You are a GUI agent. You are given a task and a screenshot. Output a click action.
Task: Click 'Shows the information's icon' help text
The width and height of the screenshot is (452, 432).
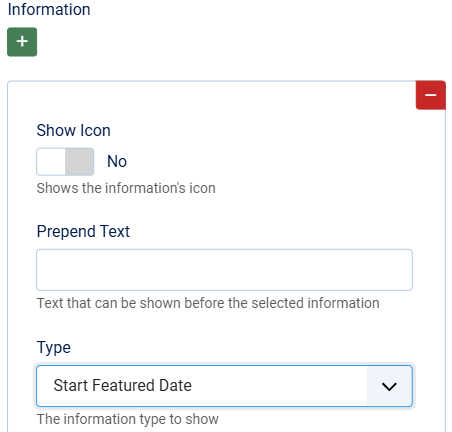pyautogui.click(x=126, y=188)
